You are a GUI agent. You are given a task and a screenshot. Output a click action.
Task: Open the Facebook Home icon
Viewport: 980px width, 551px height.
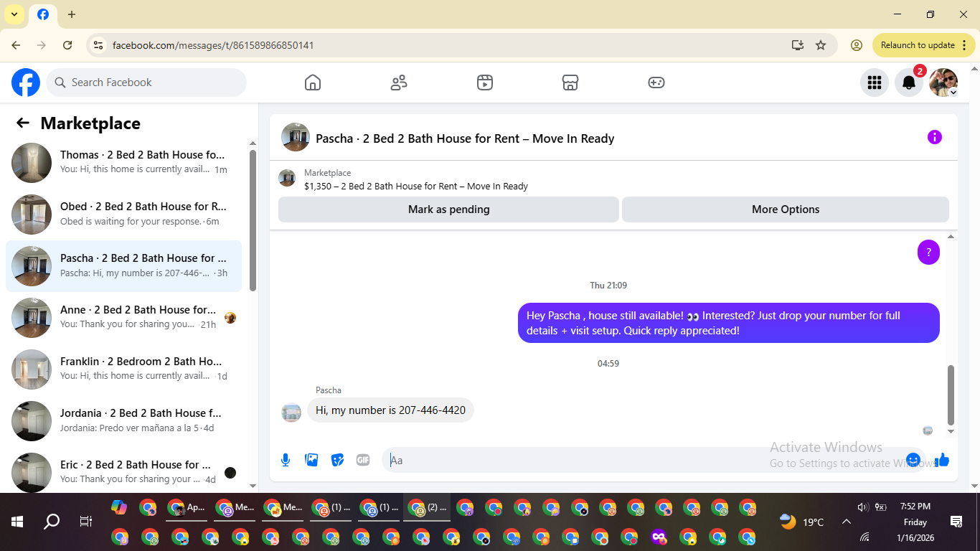point(313,83)
